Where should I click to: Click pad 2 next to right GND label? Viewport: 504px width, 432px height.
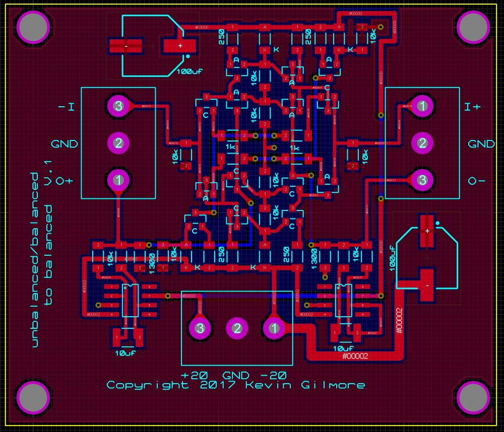click(x=422, y=143)
